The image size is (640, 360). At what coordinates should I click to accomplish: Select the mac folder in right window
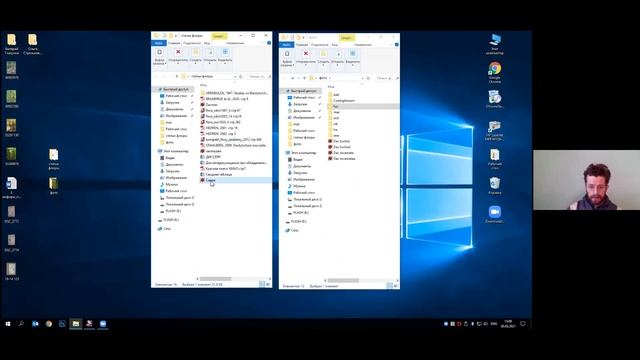pyautogui.click(x=334, y=112)
